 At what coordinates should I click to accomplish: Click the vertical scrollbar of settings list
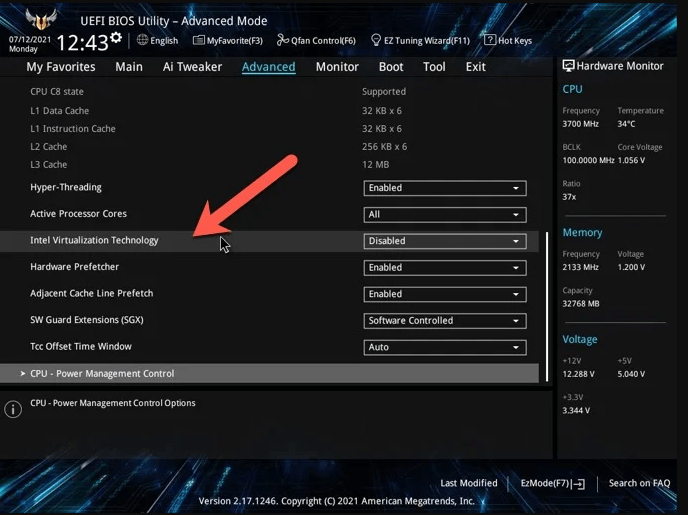[547, 306]
